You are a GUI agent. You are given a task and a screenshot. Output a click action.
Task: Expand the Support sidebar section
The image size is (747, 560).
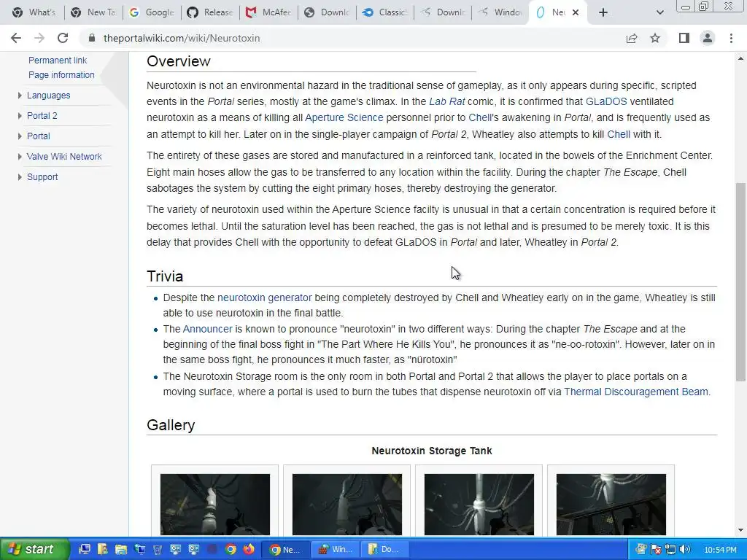pos(20,177)
